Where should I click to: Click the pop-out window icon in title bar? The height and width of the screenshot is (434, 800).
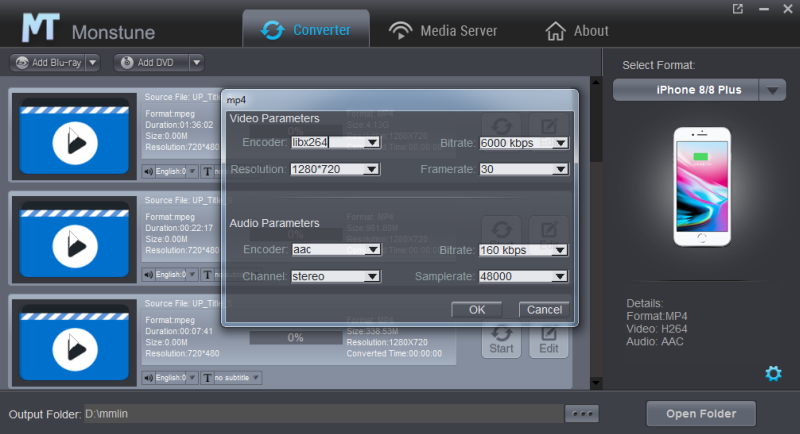coord(738,9)
